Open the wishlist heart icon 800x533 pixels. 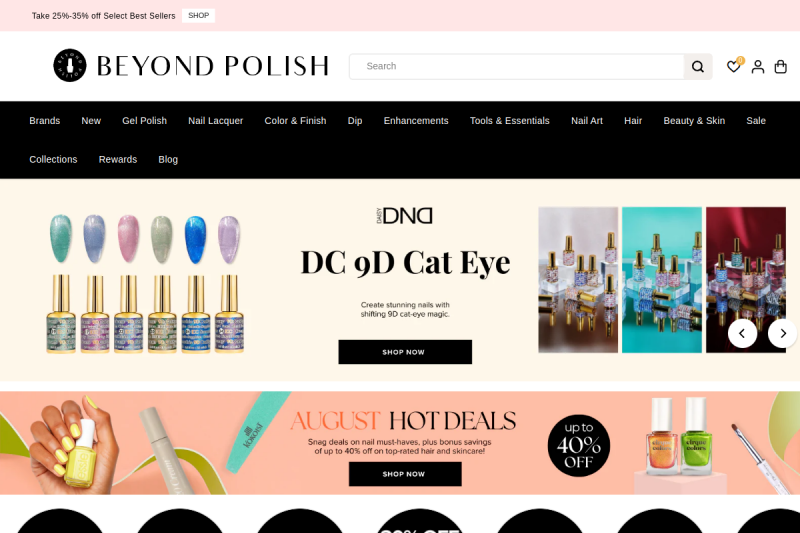(734, 66)
